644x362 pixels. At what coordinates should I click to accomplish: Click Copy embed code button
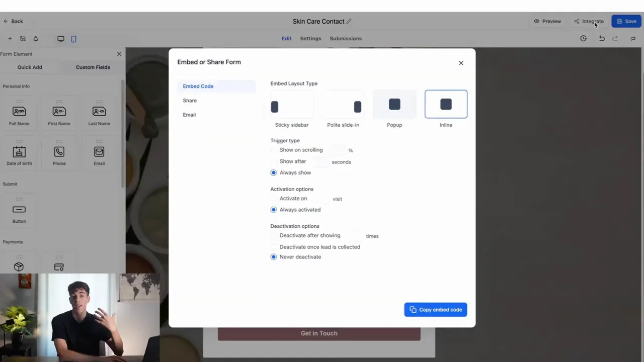point(436,310)
